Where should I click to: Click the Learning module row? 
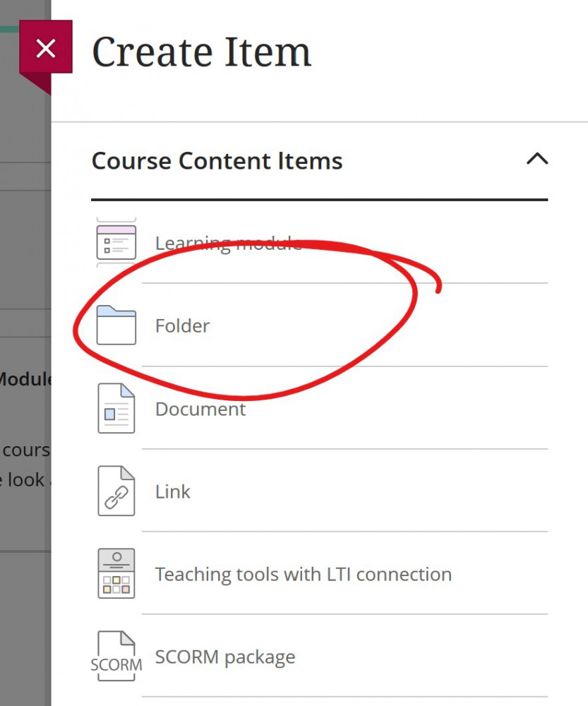(229, 242)
